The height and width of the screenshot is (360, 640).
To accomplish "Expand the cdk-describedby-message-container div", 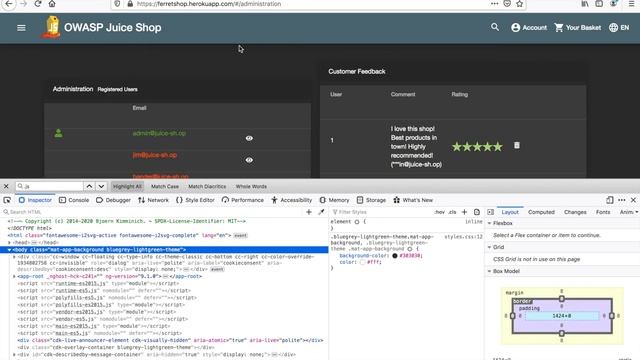I will pyautogui.click(x=14, y=355).
